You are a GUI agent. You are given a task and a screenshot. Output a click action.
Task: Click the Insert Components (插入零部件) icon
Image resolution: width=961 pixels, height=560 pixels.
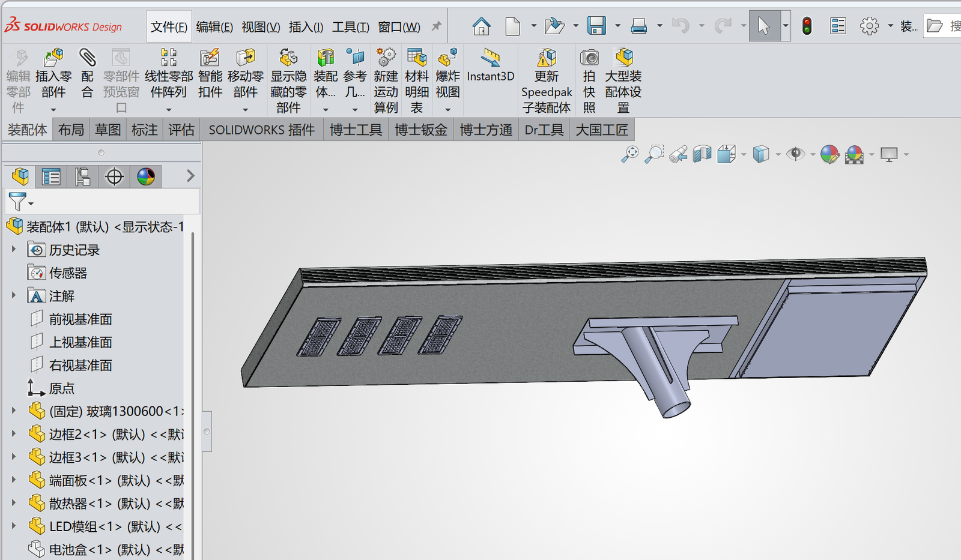click(53, 58)
